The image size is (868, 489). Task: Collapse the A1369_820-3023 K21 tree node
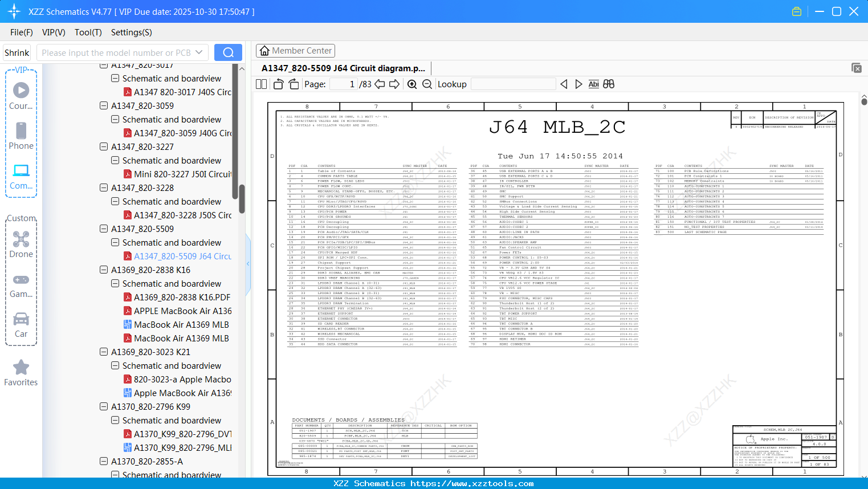[104, 352]
